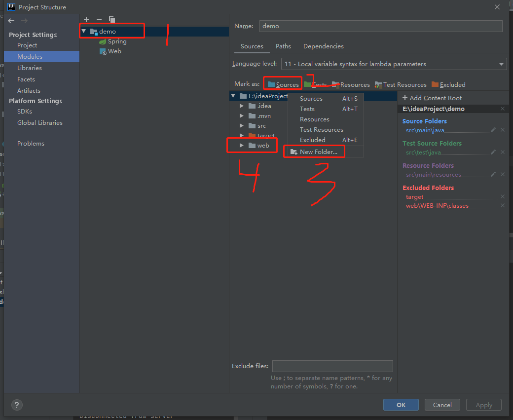Click Add Content Root

coord(432,98)
